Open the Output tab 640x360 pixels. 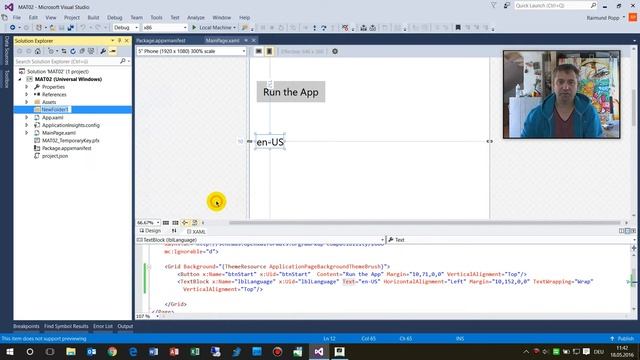pos(125,326)
